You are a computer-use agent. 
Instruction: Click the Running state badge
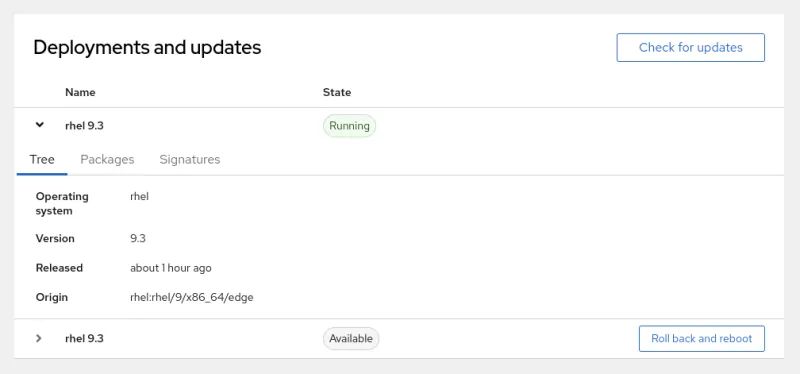(x=349, y=126)
